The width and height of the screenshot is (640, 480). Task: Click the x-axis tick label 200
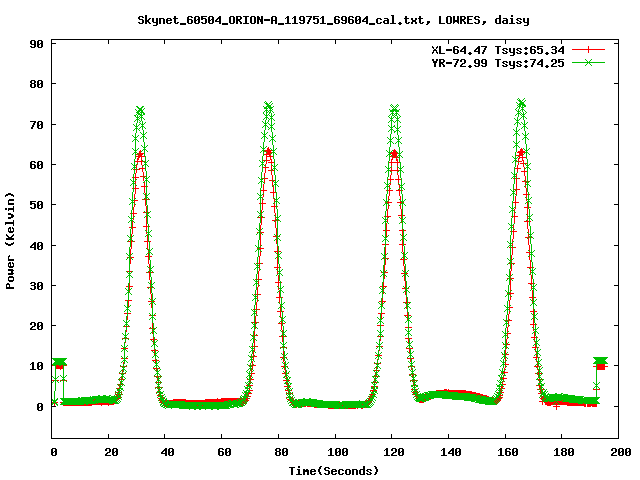620,452
